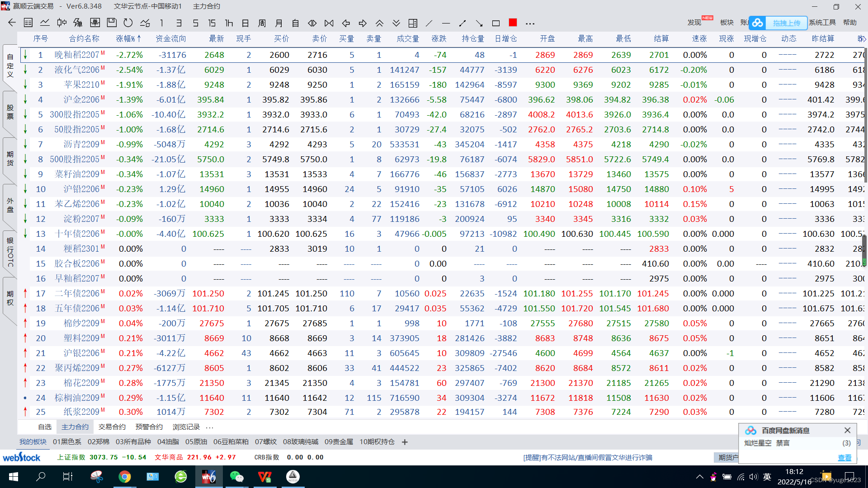868x488 pixels.
Task: Open the more tools ellipsis menu
Action: 530,23
